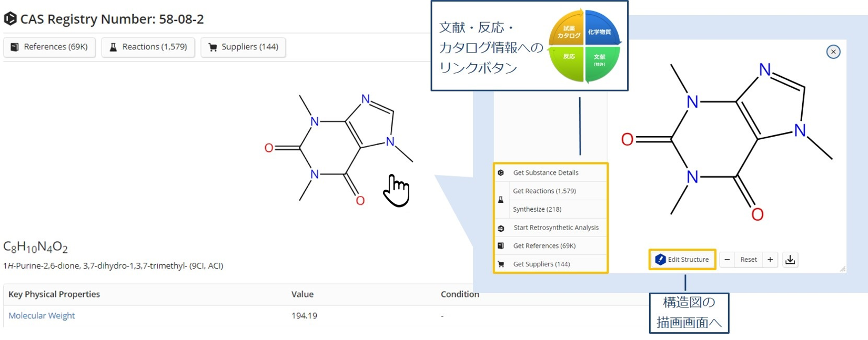Grab the popup resize handle corner
The height and width of the screenshot is (340, 868).
pos(842,269)
